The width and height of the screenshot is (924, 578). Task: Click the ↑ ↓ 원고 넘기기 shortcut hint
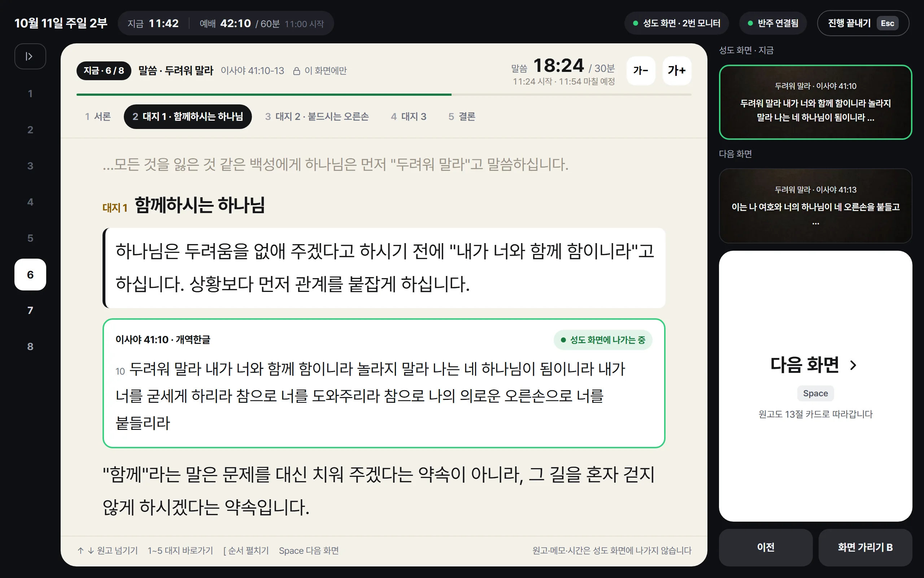pos(107,551)
